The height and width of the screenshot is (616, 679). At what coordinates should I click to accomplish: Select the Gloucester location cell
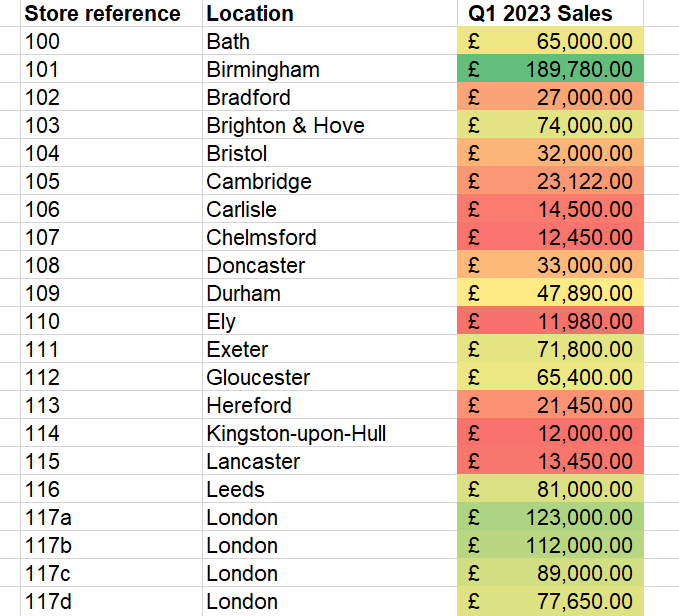pos(258,378)
